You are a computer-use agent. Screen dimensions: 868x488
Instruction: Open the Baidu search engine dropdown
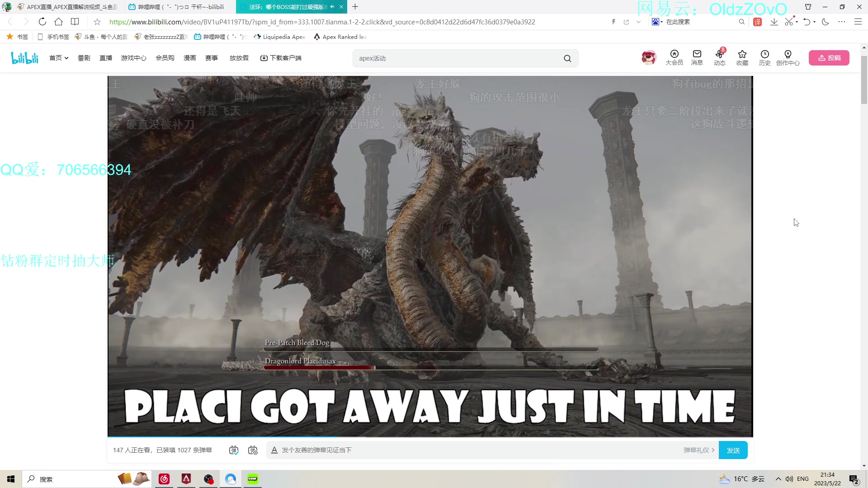coord(657,22)
